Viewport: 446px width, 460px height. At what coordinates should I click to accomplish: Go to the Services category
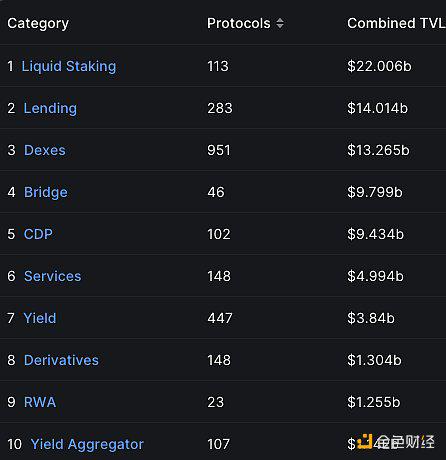[x=53, y=276]
